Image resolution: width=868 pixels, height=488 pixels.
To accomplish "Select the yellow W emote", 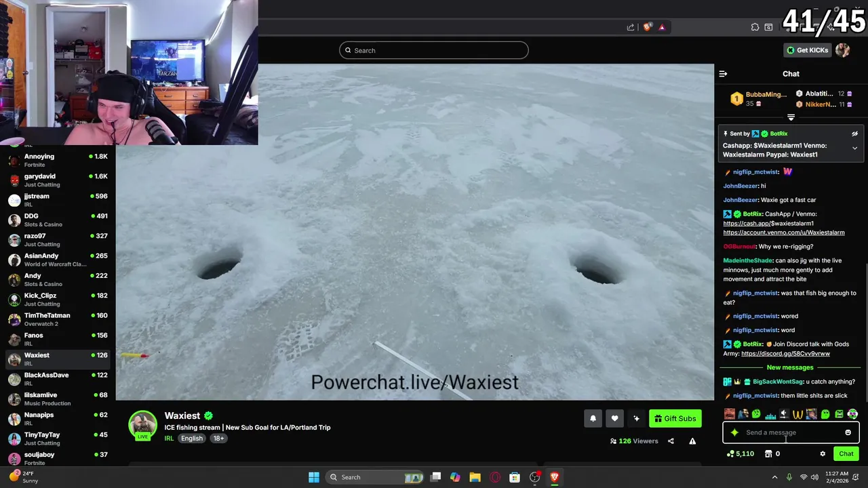I will (x=797, y=414).
